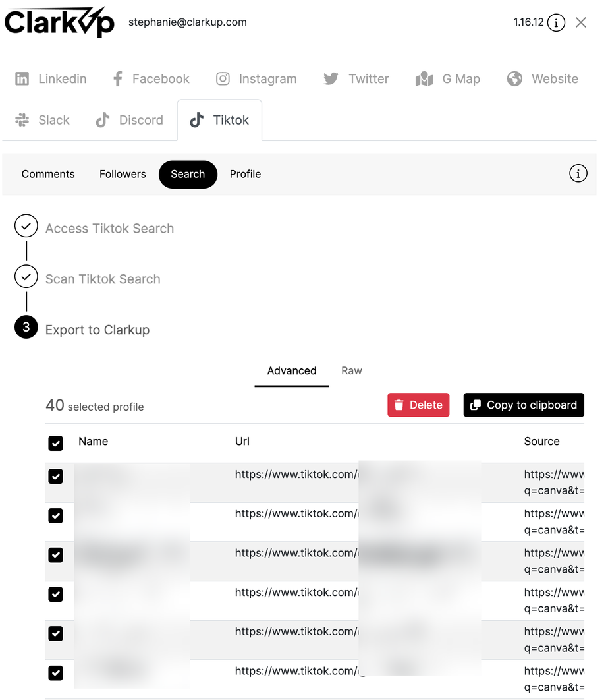606x700 pixels.
Task: Select the Profile sub-tab
Action: [246, 174]
